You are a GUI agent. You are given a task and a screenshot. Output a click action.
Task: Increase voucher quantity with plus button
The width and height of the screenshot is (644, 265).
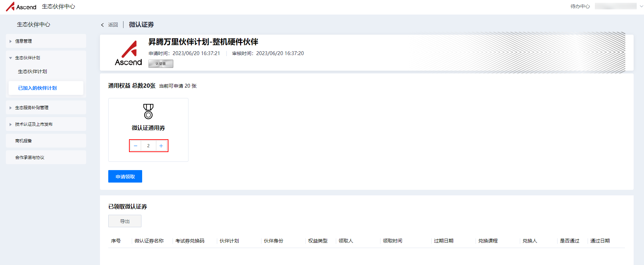click(x=161, y=146)
